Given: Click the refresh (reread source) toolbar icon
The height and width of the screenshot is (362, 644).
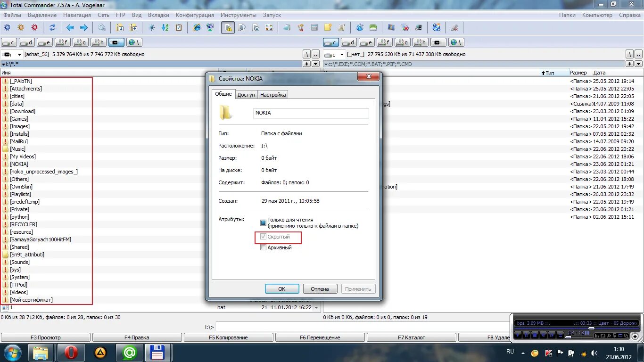Looking at the screenshot, I should (52, 28).
